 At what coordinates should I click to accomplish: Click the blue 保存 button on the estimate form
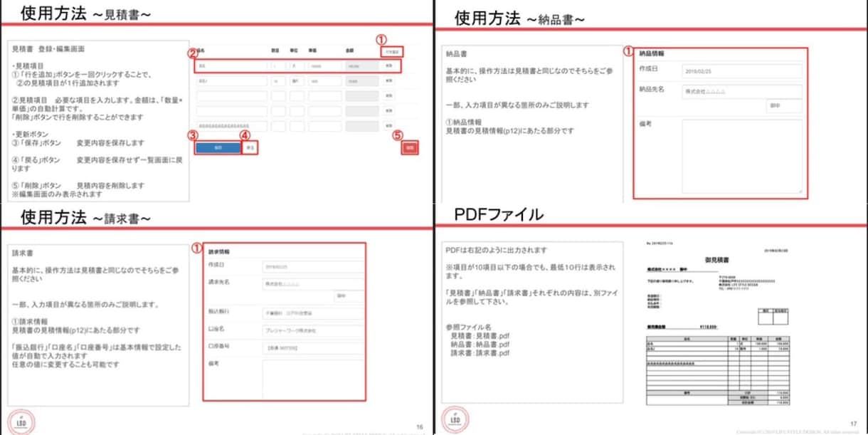(218, 147)
